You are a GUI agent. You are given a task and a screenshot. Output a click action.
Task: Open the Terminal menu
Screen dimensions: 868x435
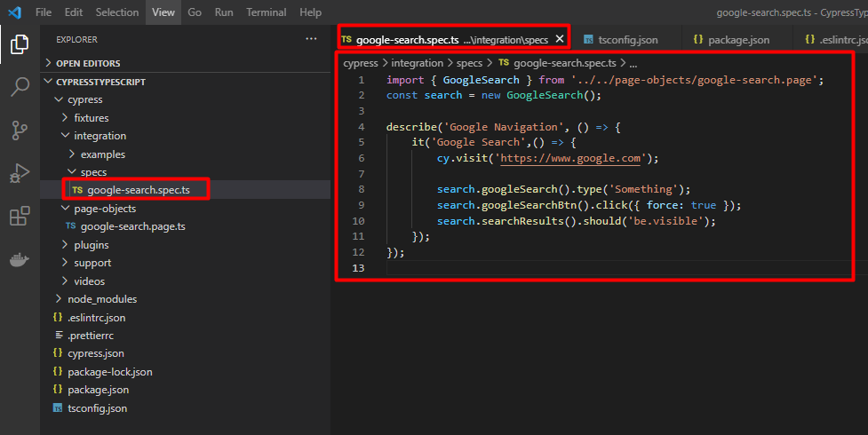pyautogui.click(x=267, y=12)
